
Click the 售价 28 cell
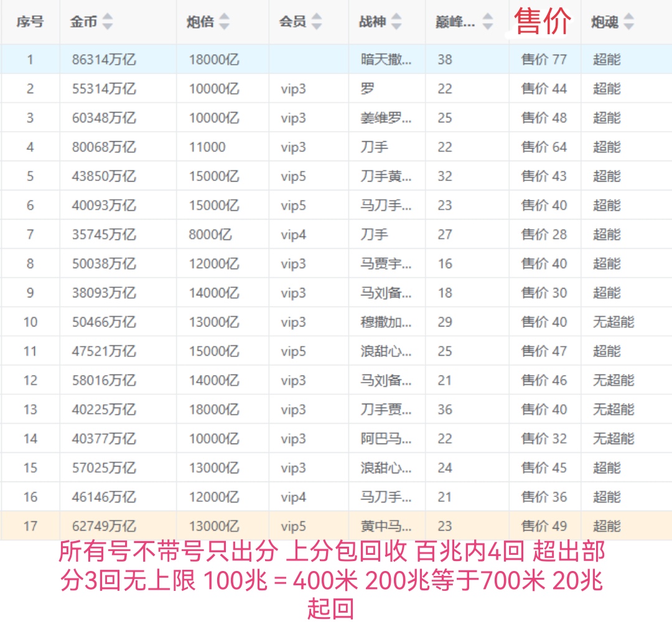pos(544,234)
